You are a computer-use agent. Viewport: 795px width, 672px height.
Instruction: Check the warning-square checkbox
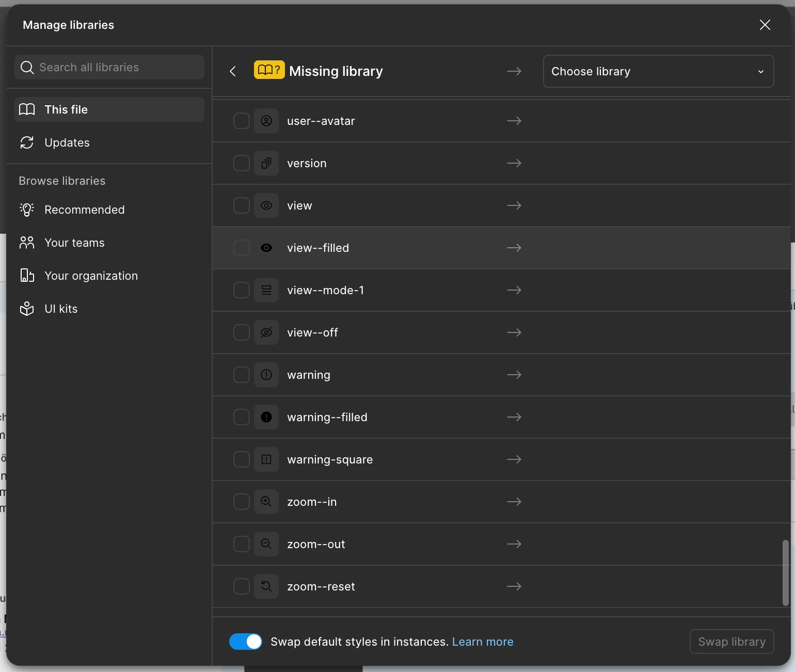[242, 459]
